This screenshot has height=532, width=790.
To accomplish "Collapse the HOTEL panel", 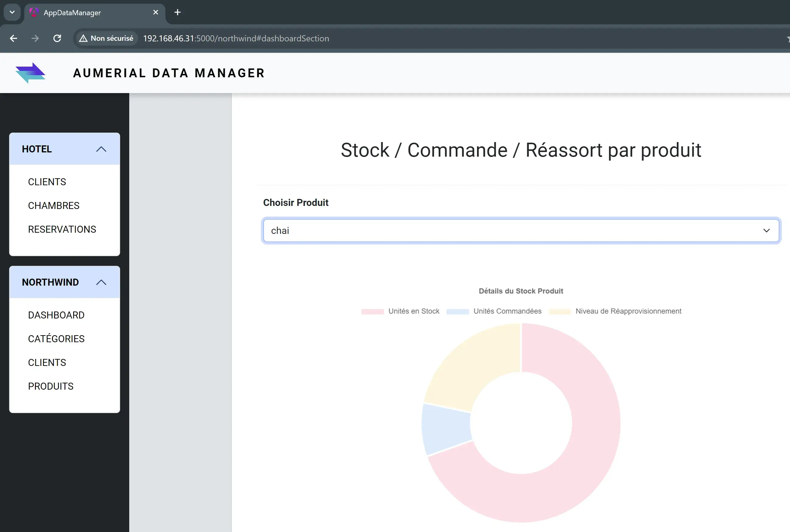I will (101, 149).
